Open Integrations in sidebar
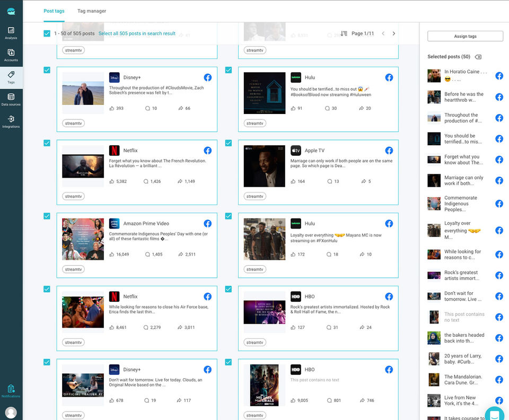Viewport: 509px width, 420px height. pyautogui.click(x=11, y=122)
